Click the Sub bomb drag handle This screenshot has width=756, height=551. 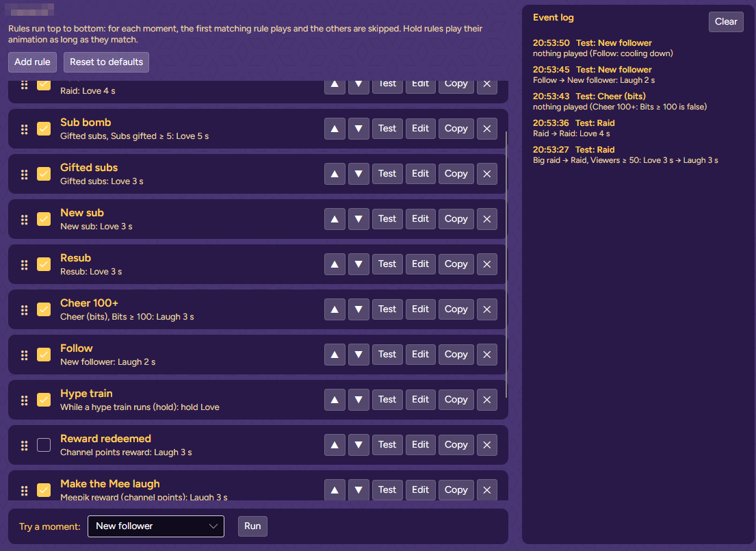[x=24, y=129]
